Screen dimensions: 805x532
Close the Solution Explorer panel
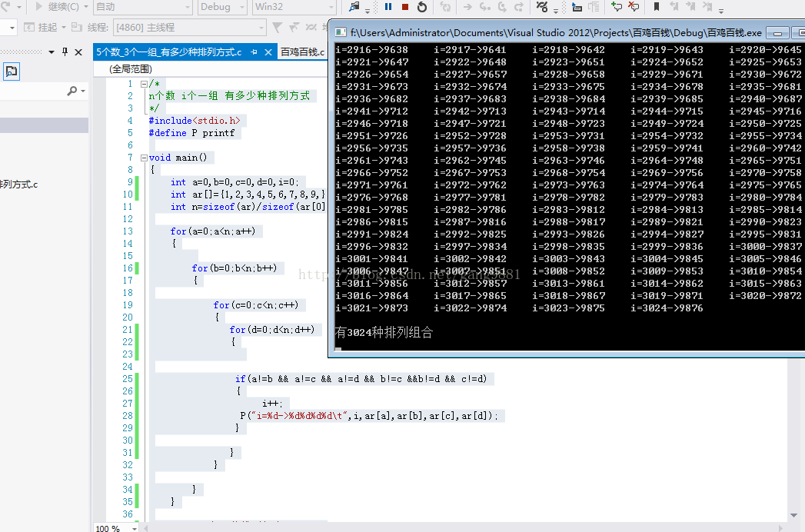pos(78,52)
